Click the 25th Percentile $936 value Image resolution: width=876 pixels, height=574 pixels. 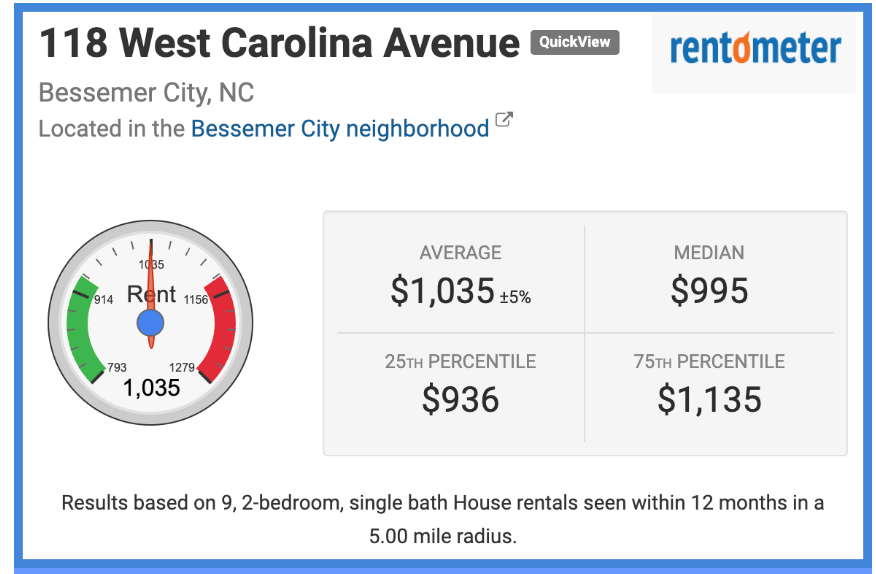460,400
